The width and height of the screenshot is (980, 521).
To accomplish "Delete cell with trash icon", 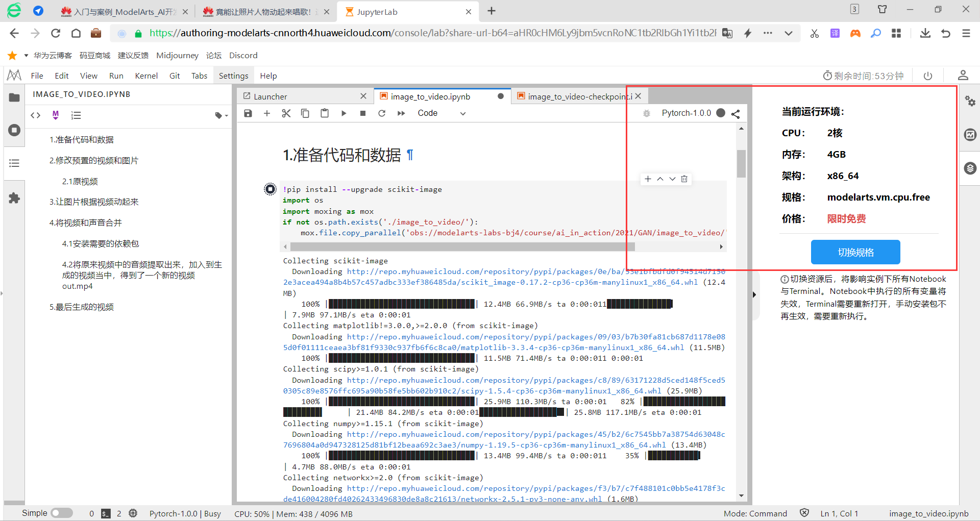I will tap(684, 179).
